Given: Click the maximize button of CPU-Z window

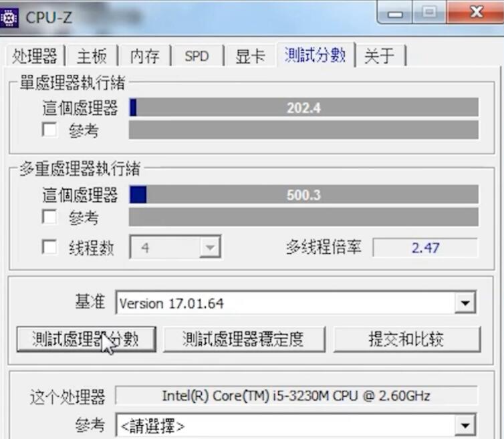Looking at the screenshot, I should pyautogui.click(x=429, y=13).
